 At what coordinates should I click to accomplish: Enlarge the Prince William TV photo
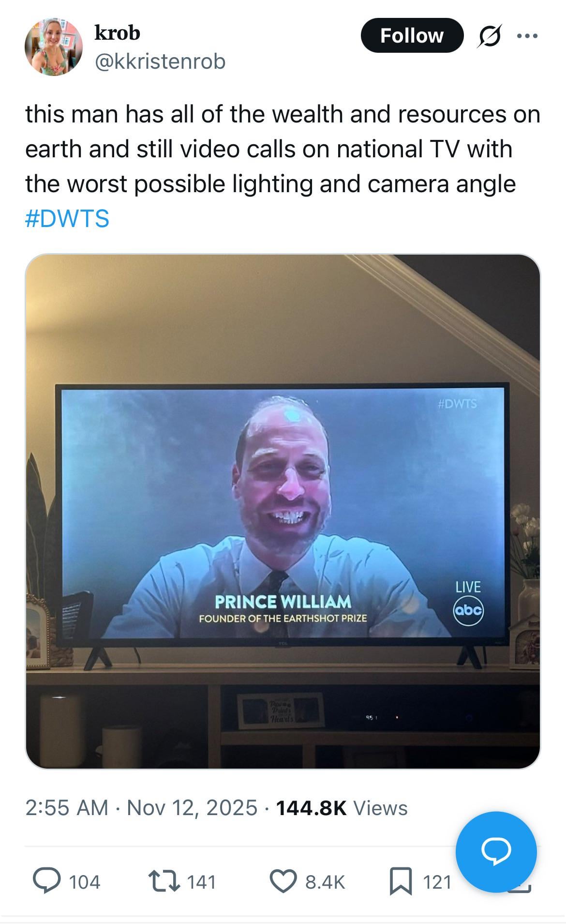pyautogui.click(x=283, y=511)
